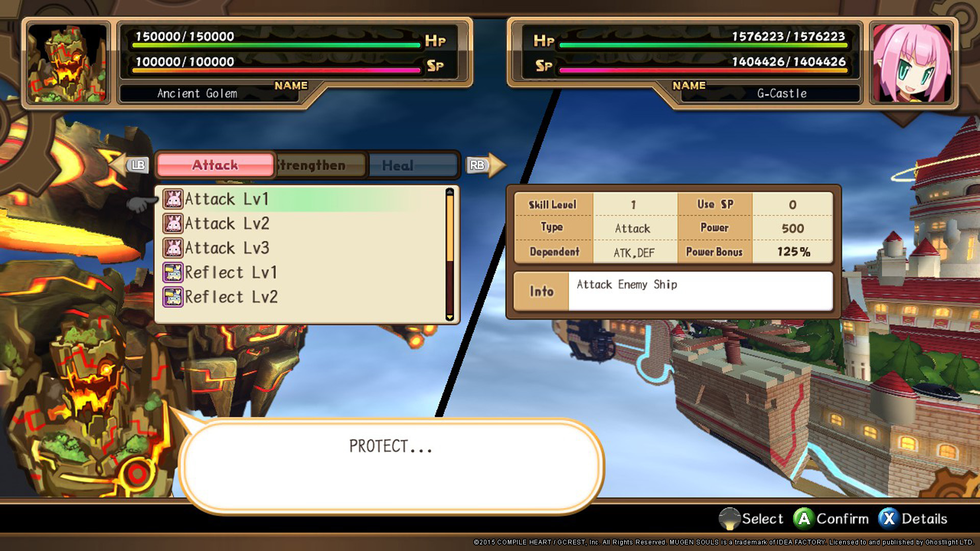Select Reflect Lv1 skill icon
Viewport: 980px width, 551px height.
coord(173,272)
